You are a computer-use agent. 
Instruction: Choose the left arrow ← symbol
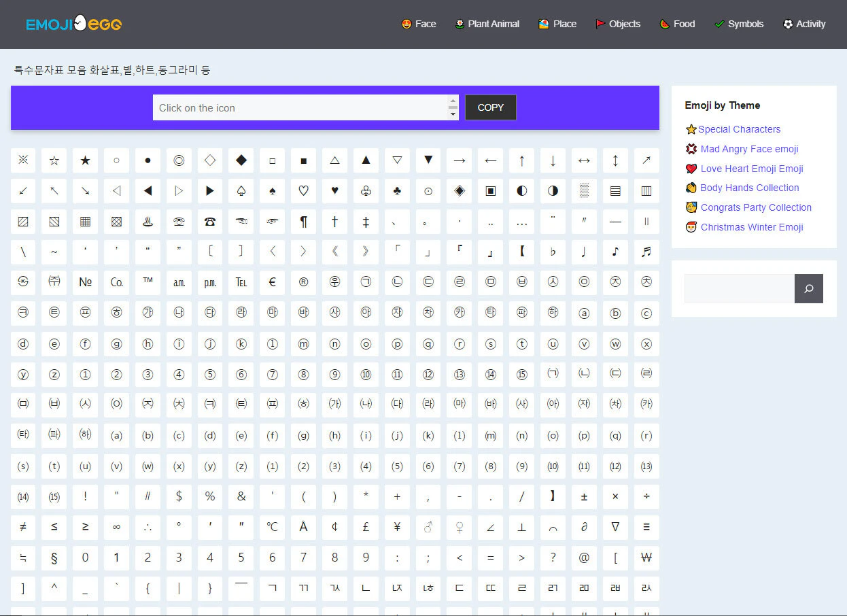(x=490, y=160)
